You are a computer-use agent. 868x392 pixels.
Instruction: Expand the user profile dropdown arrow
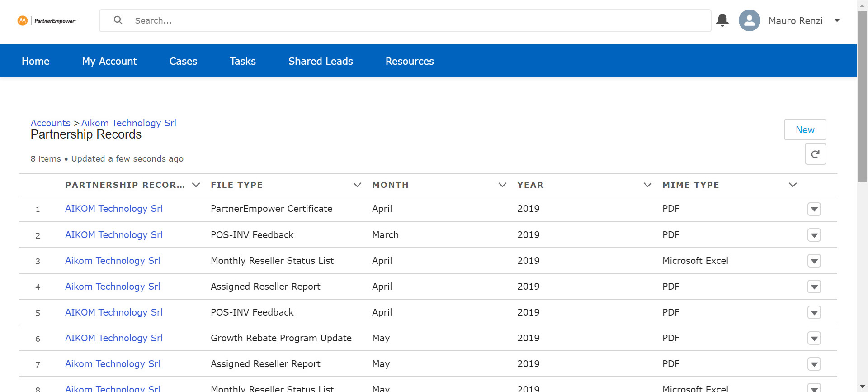(837, 20)
